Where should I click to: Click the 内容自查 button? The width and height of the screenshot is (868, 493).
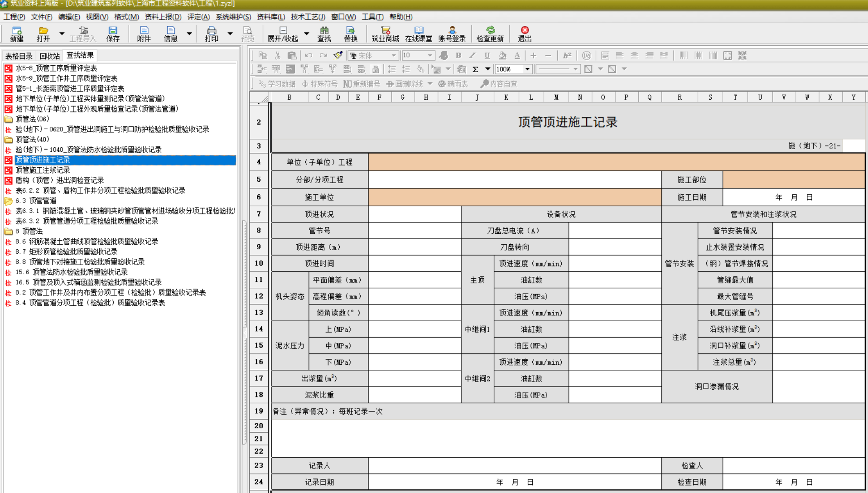click(x=499, y=84)
